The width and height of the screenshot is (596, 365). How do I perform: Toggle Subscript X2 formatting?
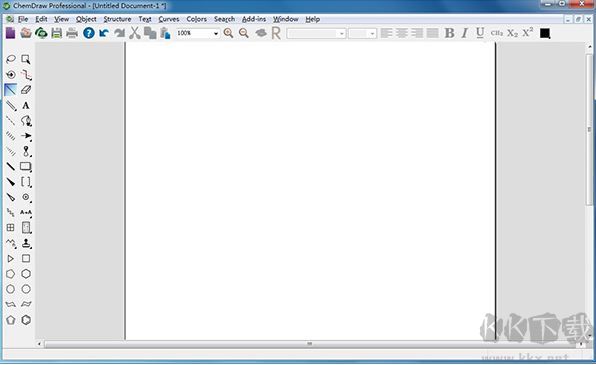[512, 33]
